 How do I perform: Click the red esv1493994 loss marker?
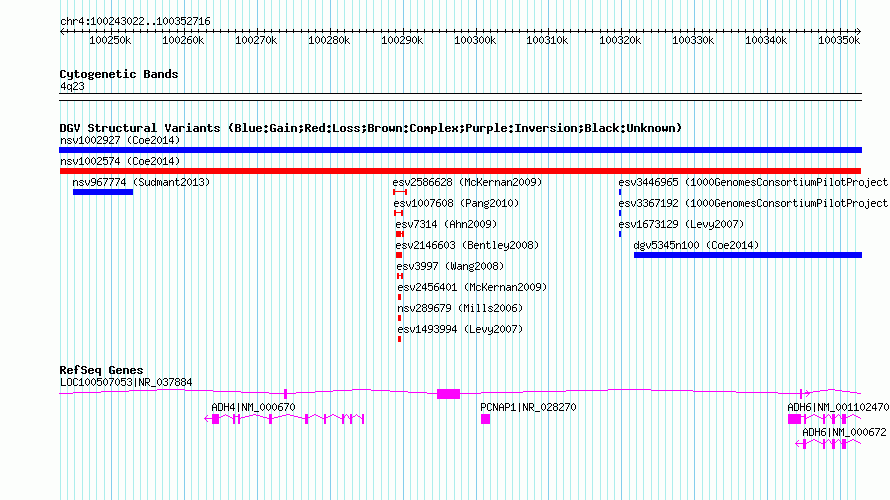(x=400, y=339)
